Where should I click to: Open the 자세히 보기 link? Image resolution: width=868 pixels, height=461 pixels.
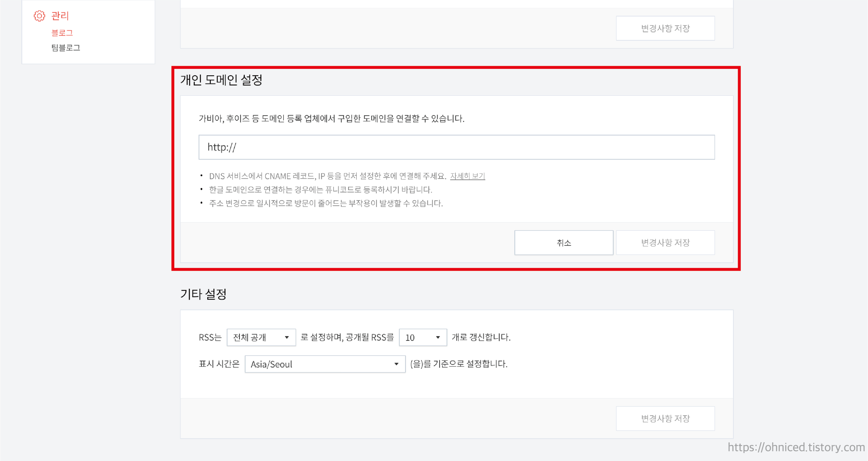[467, 176]
